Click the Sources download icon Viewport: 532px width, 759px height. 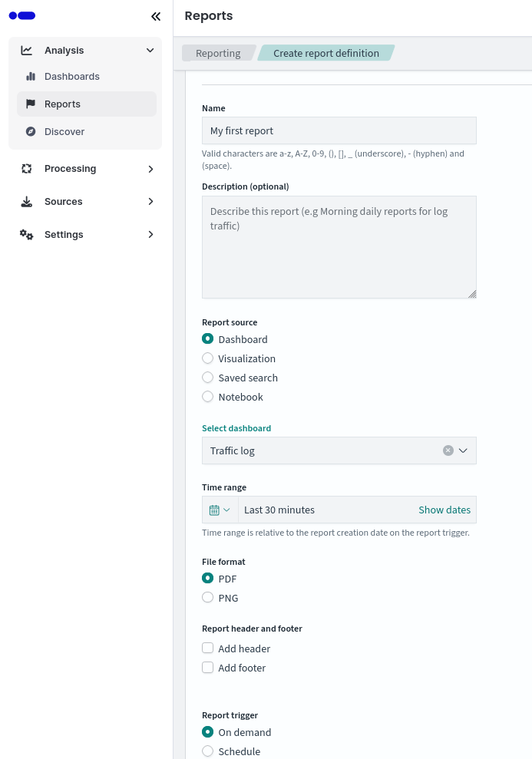(27, 202)
